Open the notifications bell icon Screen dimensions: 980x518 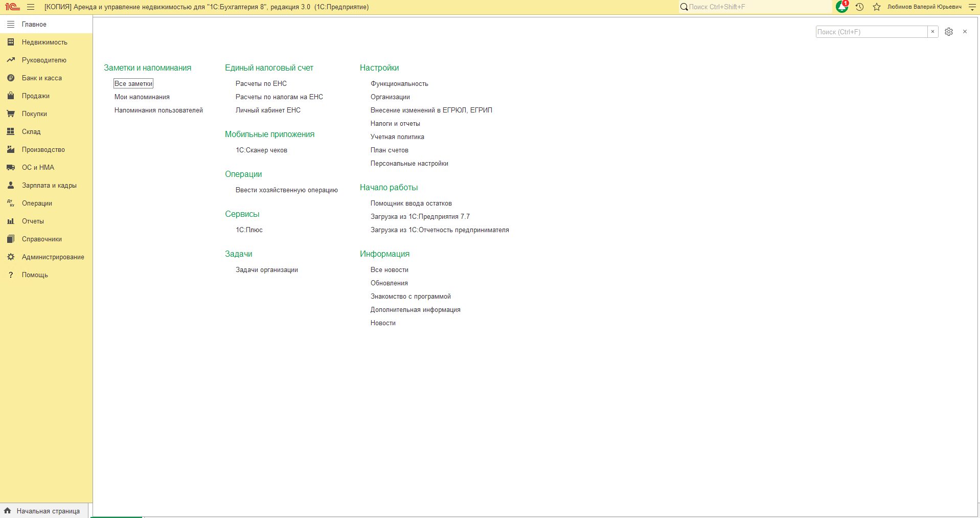tap(842, 7)
